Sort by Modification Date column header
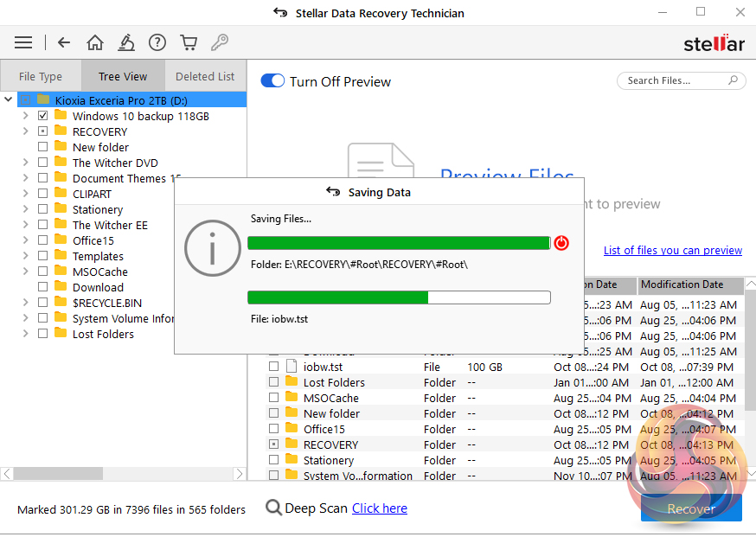 point(691,284)
